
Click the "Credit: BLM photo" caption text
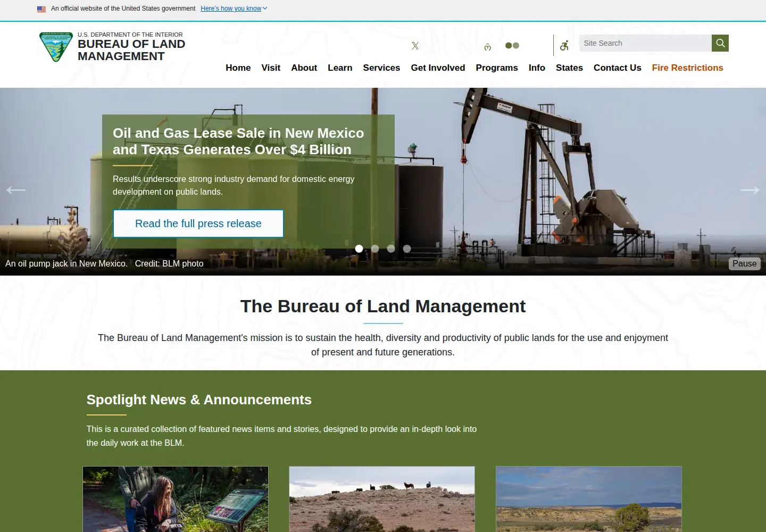pos(169,264)
